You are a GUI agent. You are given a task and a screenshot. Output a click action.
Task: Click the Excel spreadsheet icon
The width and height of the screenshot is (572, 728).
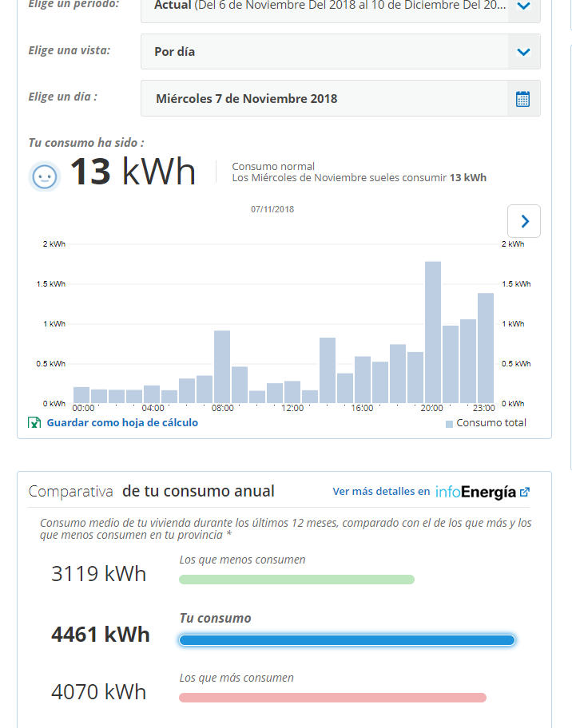pyautogui.click(x=34, y=423)
